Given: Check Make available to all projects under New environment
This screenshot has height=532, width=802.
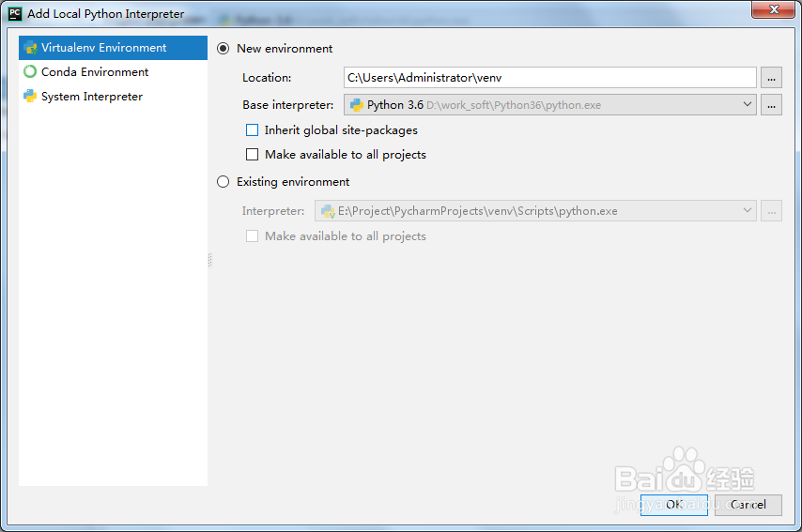Looking at the screenshot, I should 253,154.
